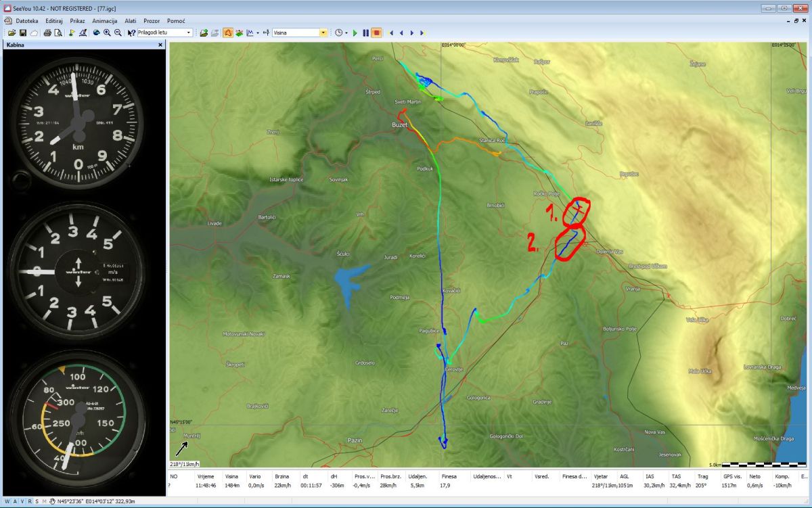Open the Prilagodi letu zoom dropdown

[x=189, y=32]
